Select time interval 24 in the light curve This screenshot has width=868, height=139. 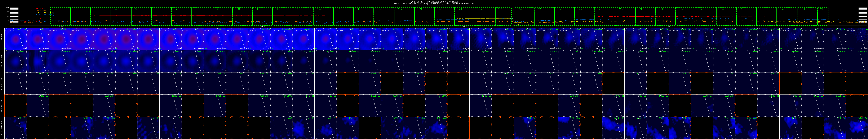[524, 16]
